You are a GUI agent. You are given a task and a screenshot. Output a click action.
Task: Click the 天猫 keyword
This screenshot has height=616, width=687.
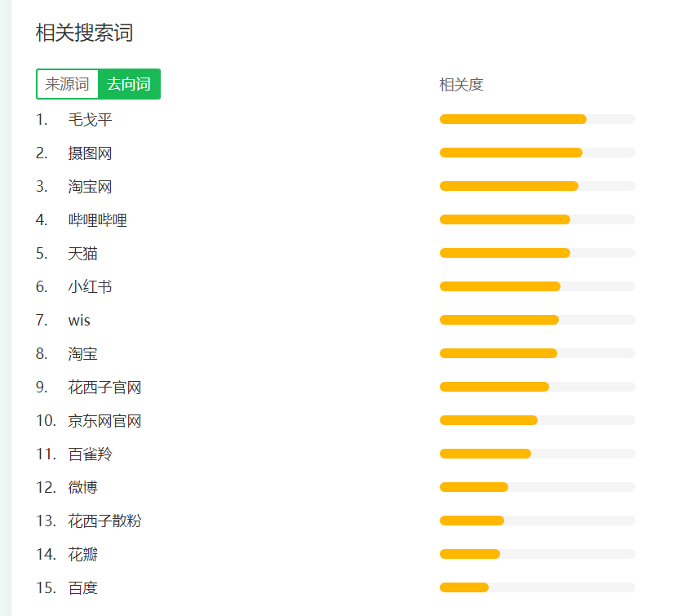(82, 254)
